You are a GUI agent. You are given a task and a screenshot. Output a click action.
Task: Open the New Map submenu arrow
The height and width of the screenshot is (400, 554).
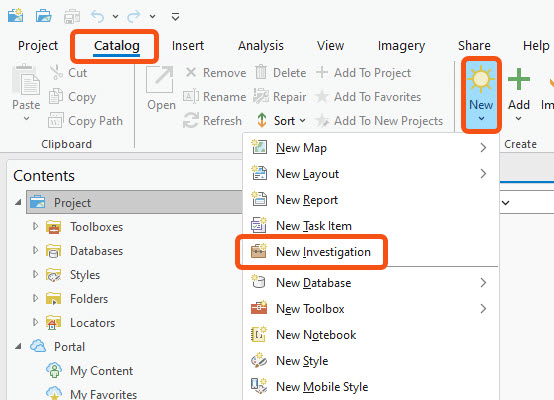[483, 148]
